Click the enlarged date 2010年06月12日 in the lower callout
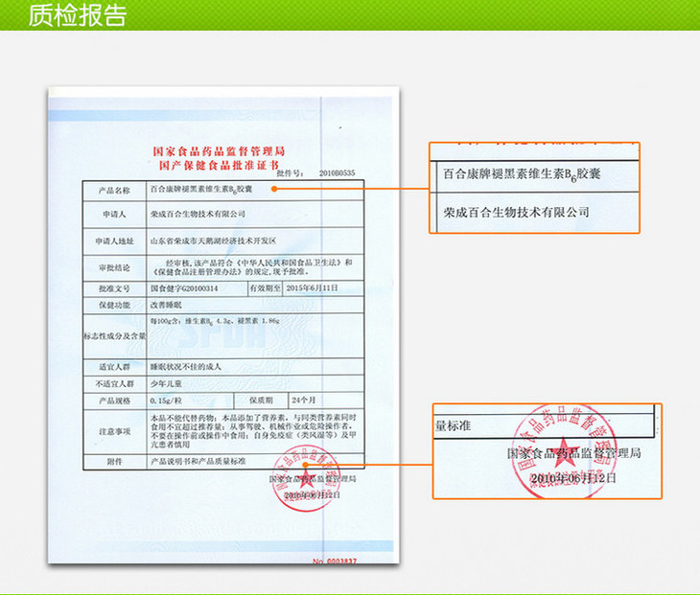The height and width of the screenshot is (595, 700). (x=573, y=478)
